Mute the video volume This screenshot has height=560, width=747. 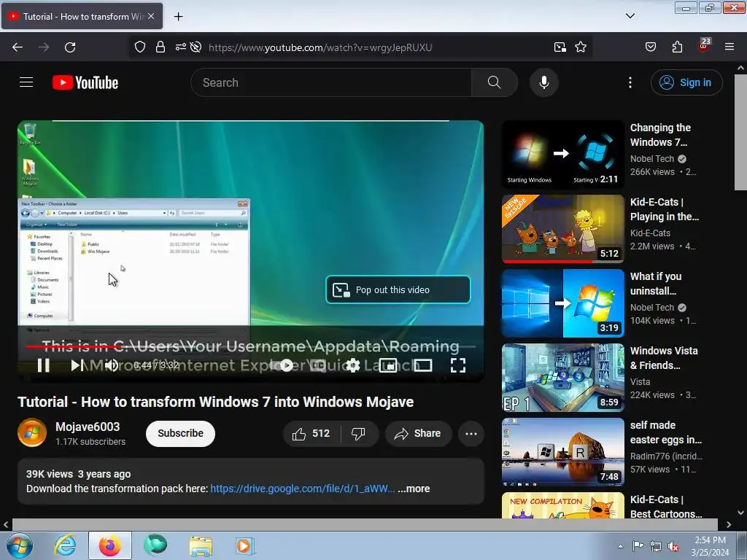[x=111, y=365]
